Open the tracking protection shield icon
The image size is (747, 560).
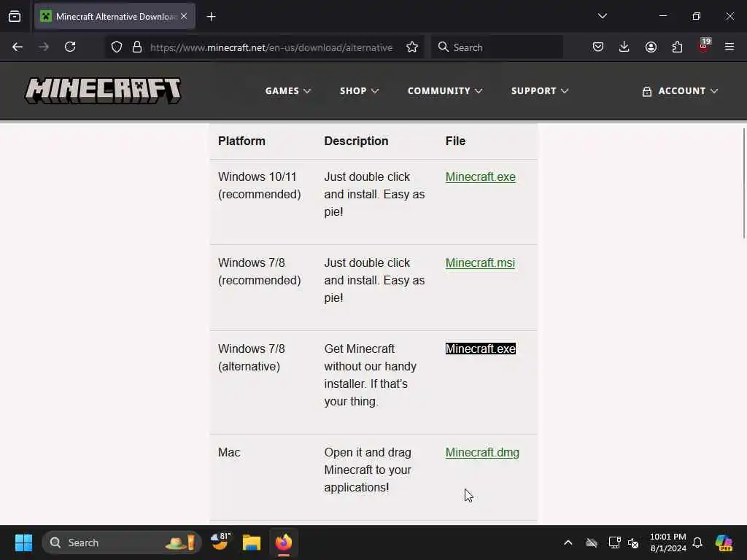pos(117,47)
